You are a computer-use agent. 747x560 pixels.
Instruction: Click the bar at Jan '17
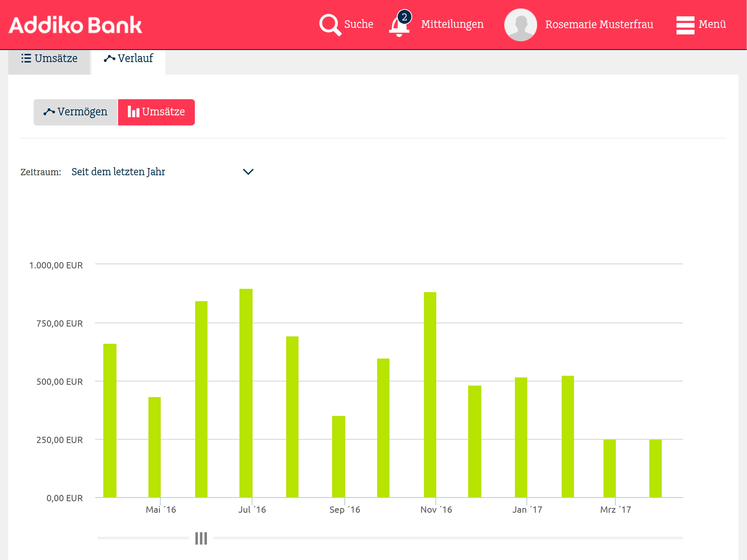coord(521,437)
